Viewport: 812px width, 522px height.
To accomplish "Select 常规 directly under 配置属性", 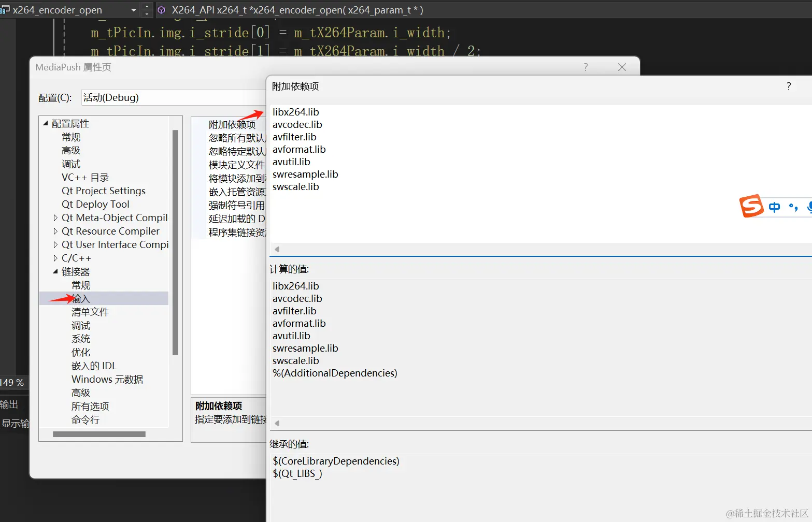I will [x=71, y=137].
